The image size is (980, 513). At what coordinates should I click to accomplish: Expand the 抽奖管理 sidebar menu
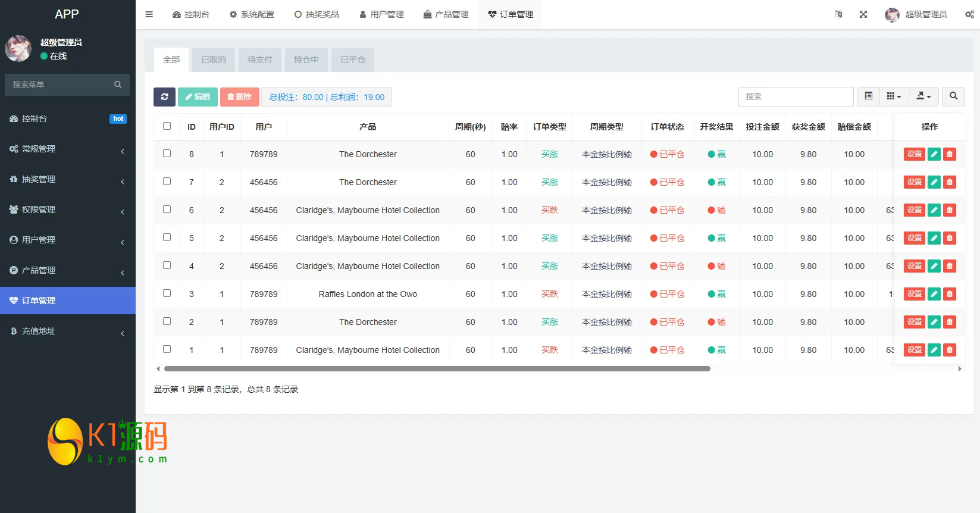(68, 179)
